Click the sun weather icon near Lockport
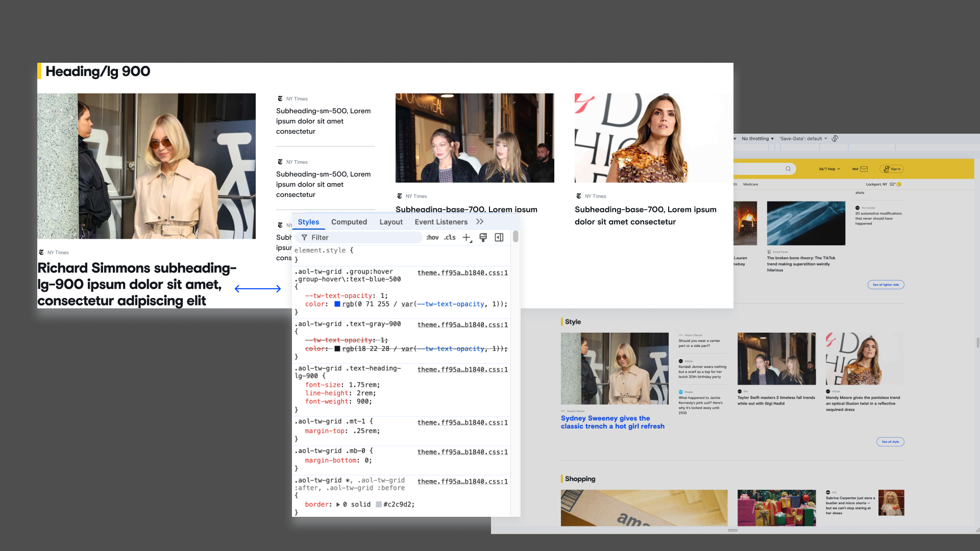The image size is (980, 551). pyautogui.click(x=899, y=184)
